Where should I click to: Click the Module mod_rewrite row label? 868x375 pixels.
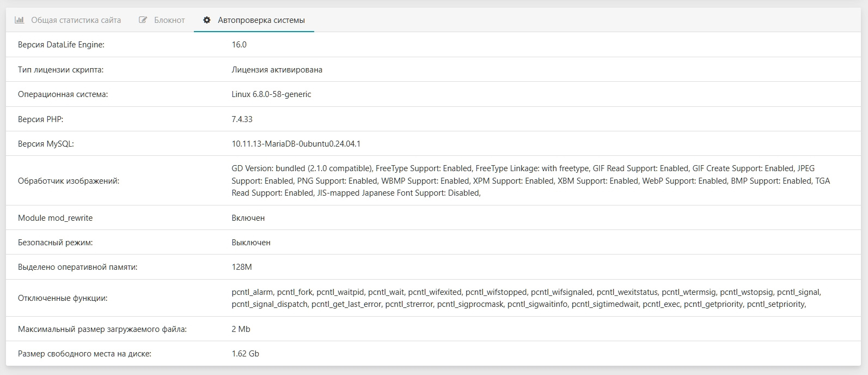click(55, 218)
